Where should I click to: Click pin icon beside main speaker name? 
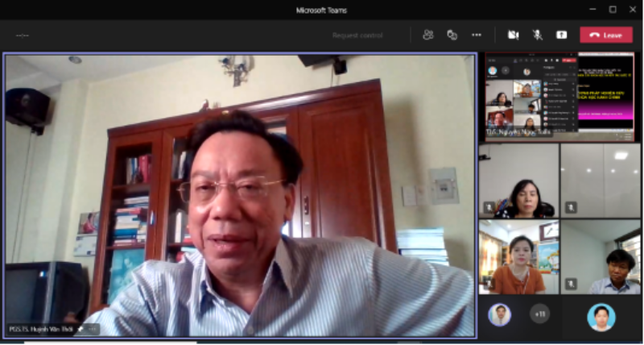click(x=80, y=329)
